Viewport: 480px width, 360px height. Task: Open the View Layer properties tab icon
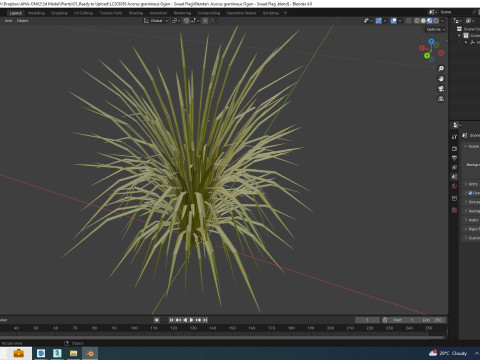454,167
